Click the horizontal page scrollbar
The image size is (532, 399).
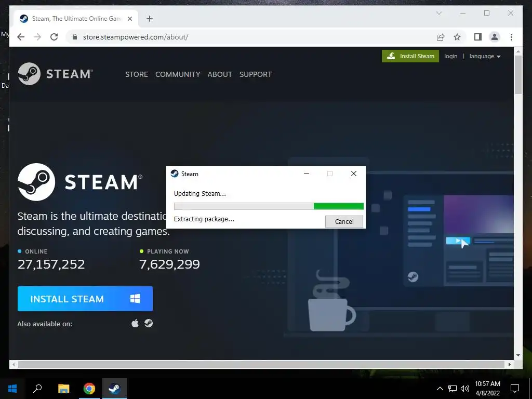(x=261, y=364)
